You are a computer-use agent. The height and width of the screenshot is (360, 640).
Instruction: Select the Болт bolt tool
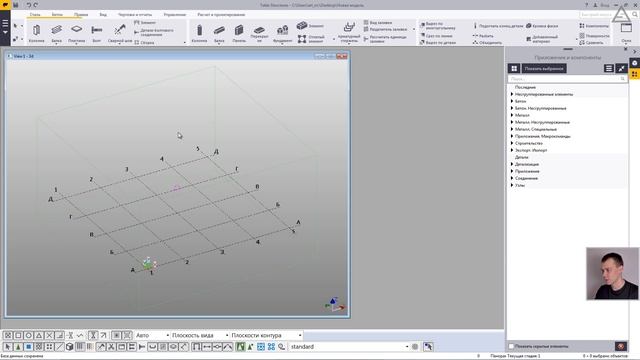click(97, 33)
